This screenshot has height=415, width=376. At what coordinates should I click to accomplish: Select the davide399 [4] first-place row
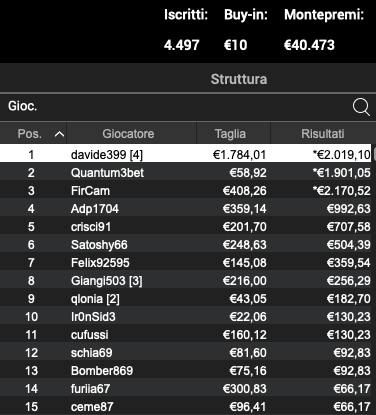pos(185,154)
